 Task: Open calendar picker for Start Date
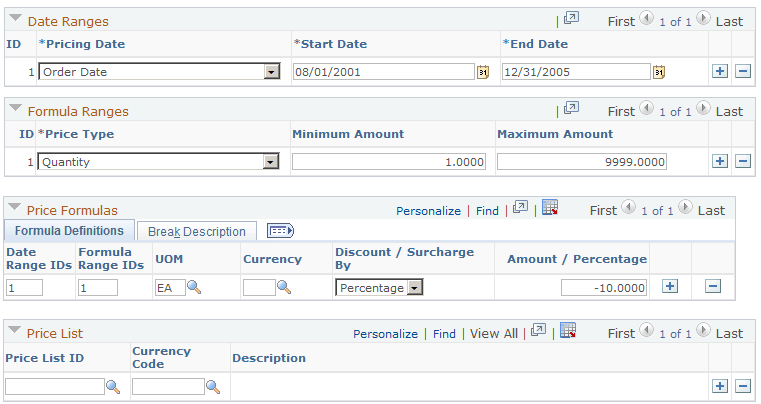pos(482,72)
